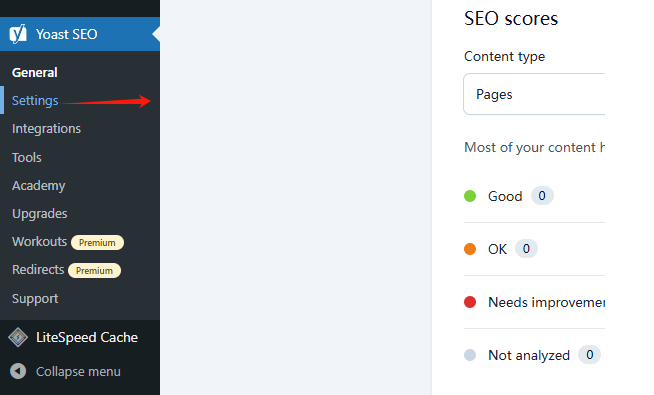Click the Premium badge next to Workouts
The image size is (654, 395).
(x=97, y=242)
